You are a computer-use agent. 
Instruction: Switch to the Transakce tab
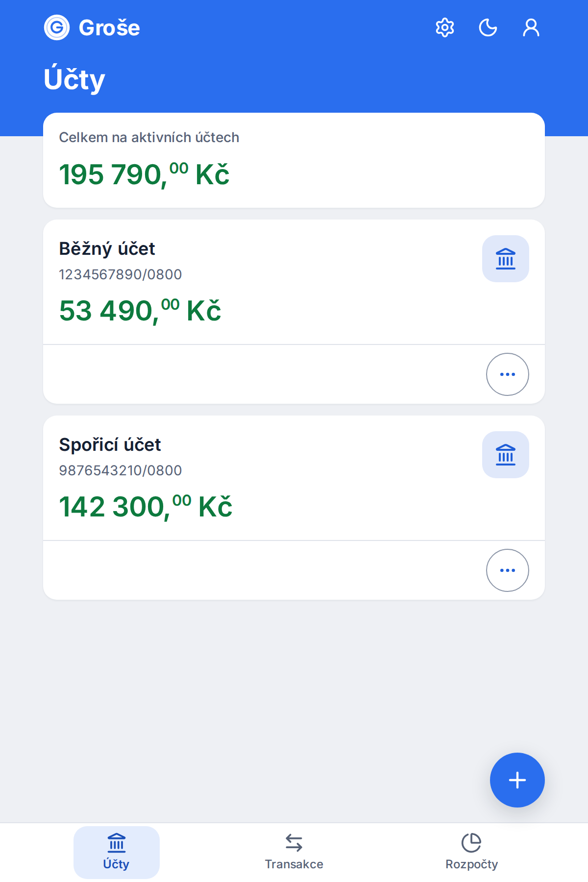tap(294, 853)
